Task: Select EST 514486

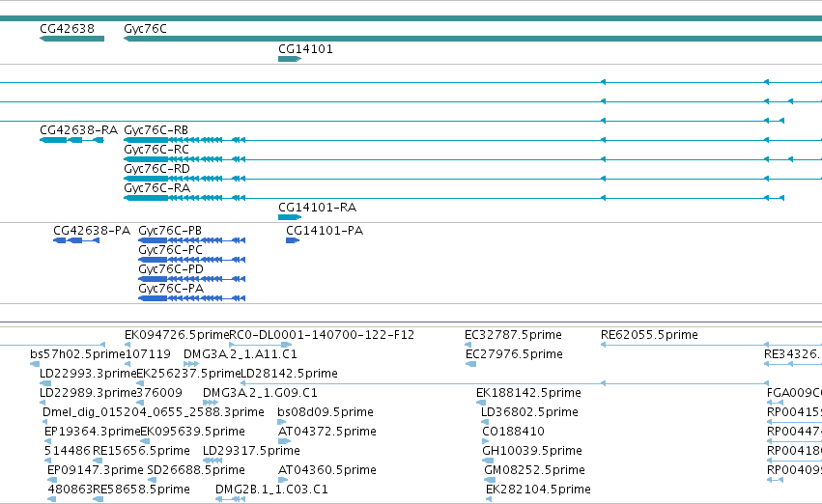Action: (68, 451)
